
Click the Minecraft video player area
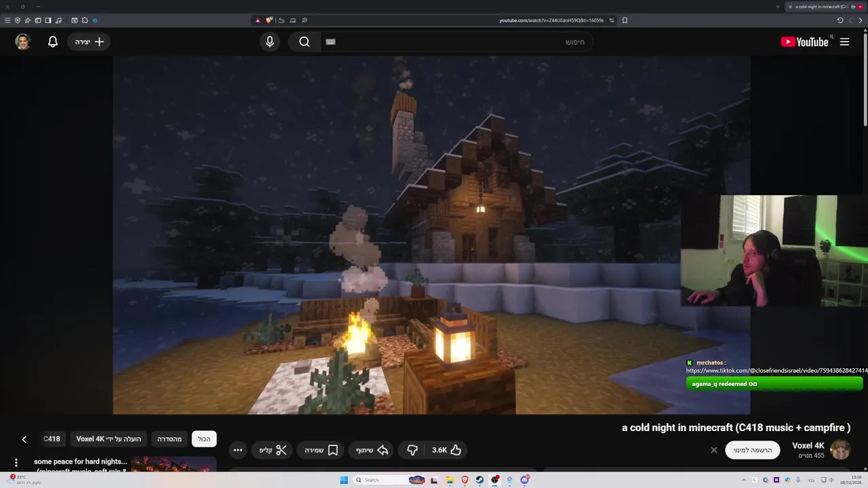[x=431, y=235]
